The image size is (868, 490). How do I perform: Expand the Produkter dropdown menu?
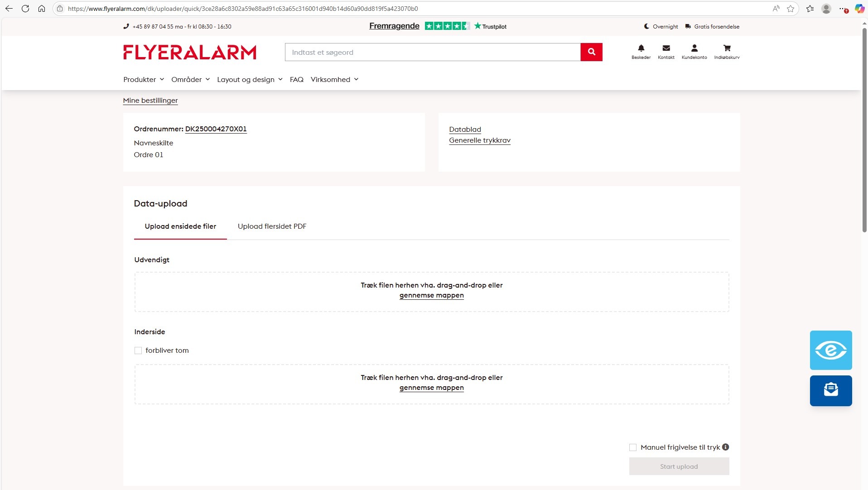tap(144, 80)
